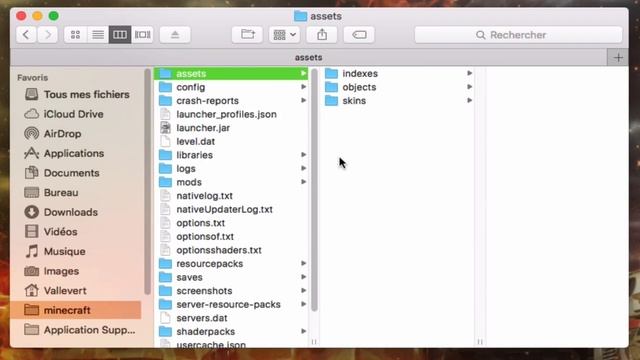Expand shaderpacks via its disclosure arrow
Viewport: 640px width, 360px height.
pos(303,331)
